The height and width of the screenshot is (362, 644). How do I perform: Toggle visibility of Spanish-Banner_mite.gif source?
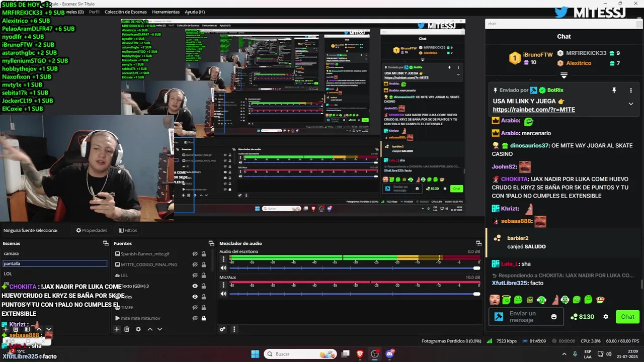click(195, 254)
